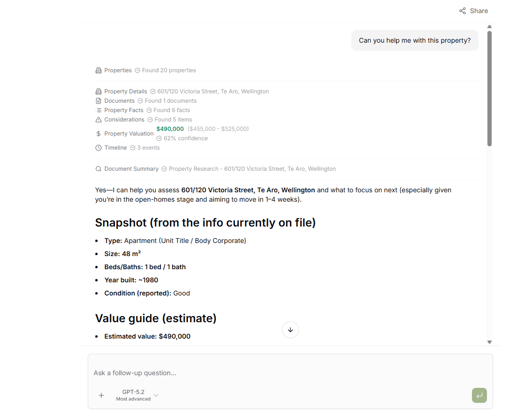The width and height of the screenshot is (532, 416).
Task: Click the building icon beside Properties
Action: click(98, 70)
